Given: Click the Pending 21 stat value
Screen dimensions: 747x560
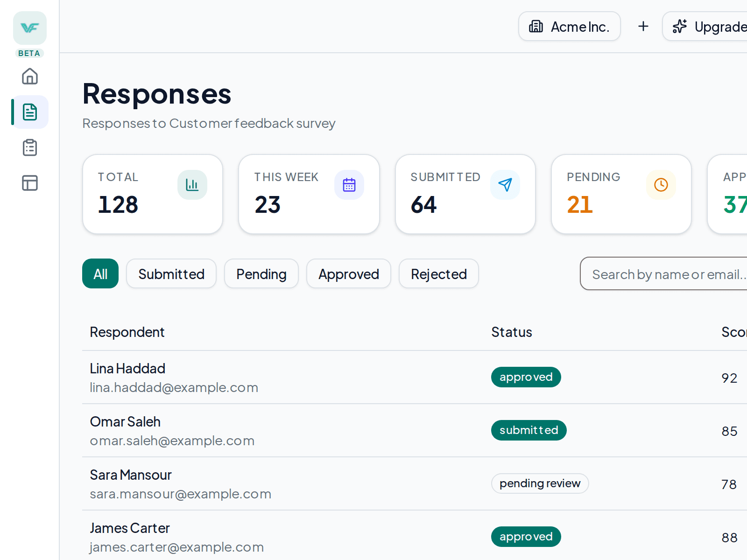Looking at the screenshot, I should [x=580, y=204].
